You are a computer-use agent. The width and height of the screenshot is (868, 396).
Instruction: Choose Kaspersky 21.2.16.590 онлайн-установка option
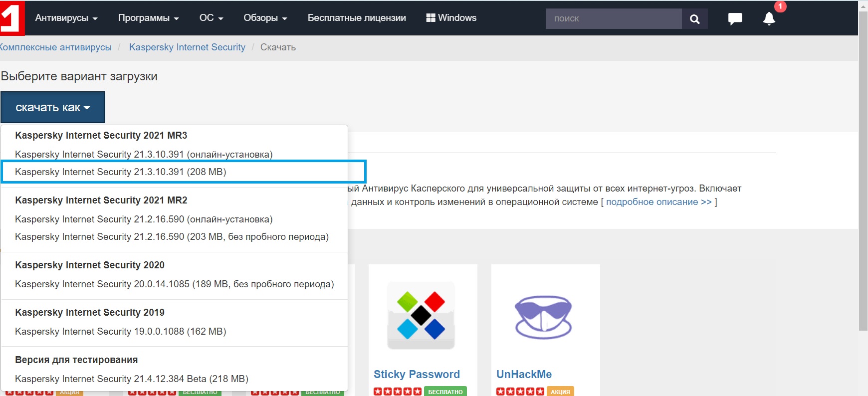[144, 219]
